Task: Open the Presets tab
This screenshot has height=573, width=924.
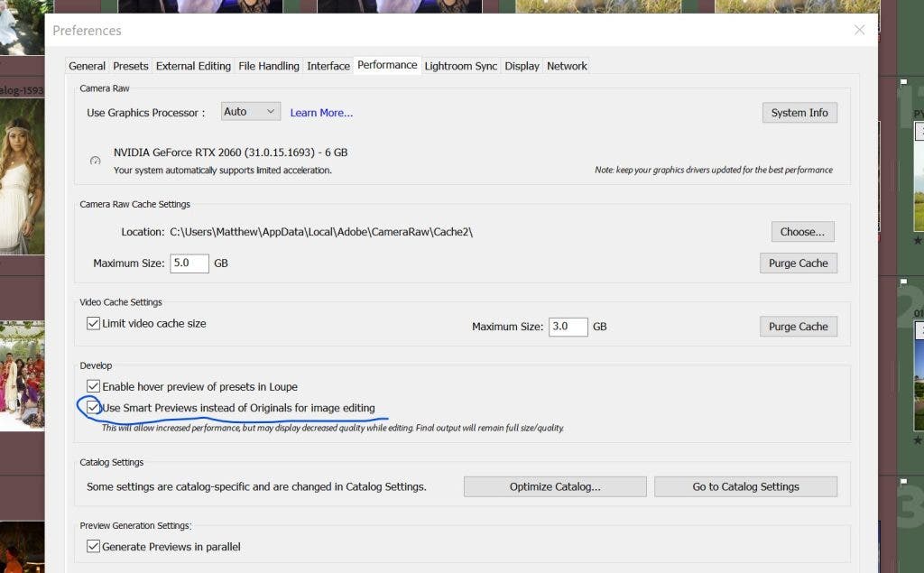Action: (131, 66)
